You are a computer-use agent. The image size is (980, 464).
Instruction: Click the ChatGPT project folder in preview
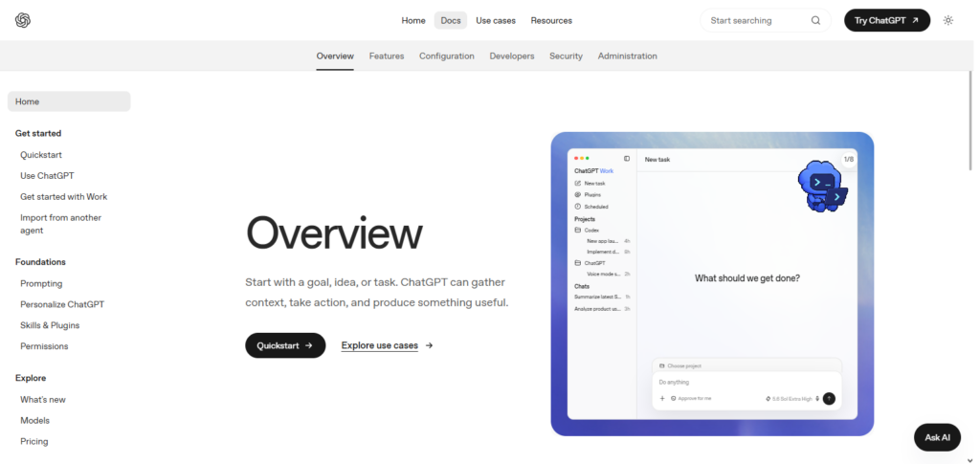590,263
